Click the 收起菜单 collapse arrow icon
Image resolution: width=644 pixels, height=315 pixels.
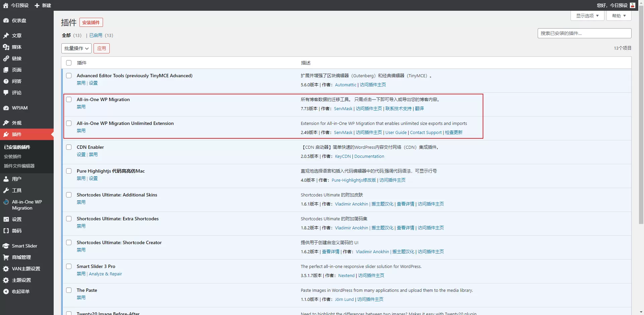pyautogui.click(x=6, y=291)
